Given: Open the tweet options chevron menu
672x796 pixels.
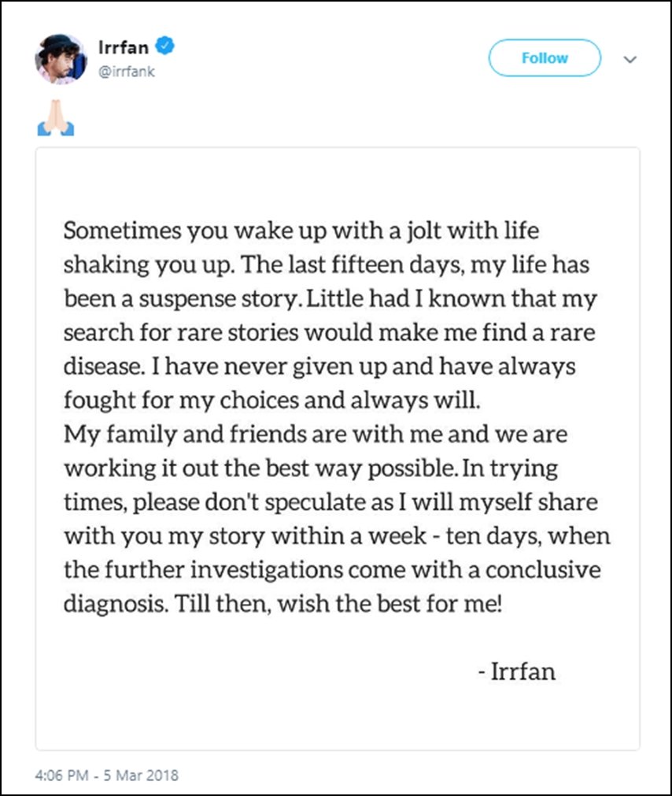Looking at the screenshot, I should coord(630,59).
